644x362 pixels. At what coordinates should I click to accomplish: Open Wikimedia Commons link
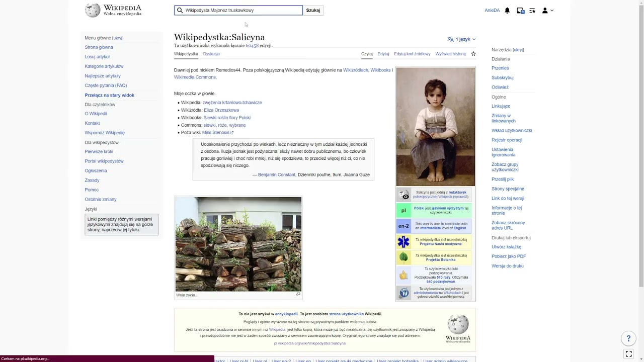[x=195, y=77]
